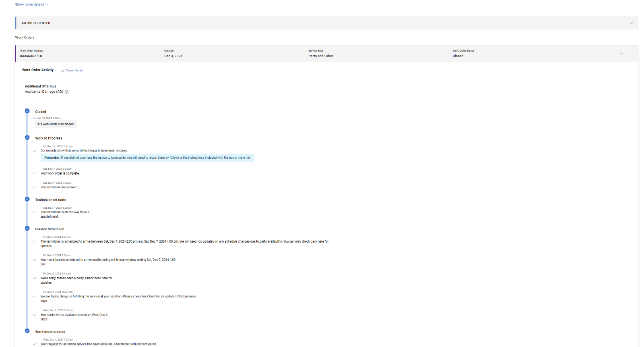Click the list icon beside View Parts
This screenshot has height=347, width=644.
click(63, 71)
